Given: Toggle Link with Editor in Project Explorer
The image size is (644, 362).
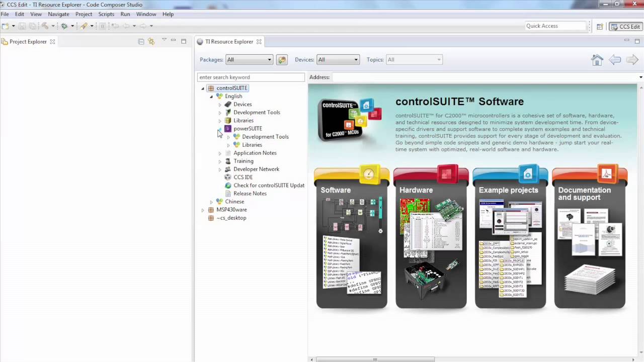Looking at the screenshot, I should pos(151,41).
